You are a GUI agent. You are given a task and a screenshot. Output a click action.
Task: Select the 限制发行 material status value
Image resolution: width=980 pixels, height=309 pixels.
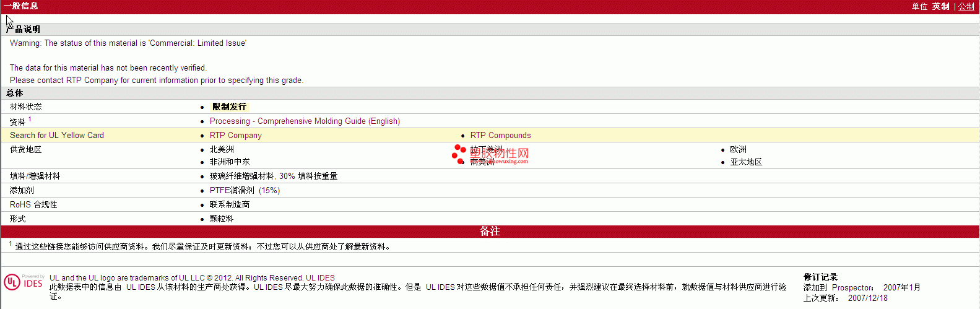pyautogui.click(x=229, y=107)
